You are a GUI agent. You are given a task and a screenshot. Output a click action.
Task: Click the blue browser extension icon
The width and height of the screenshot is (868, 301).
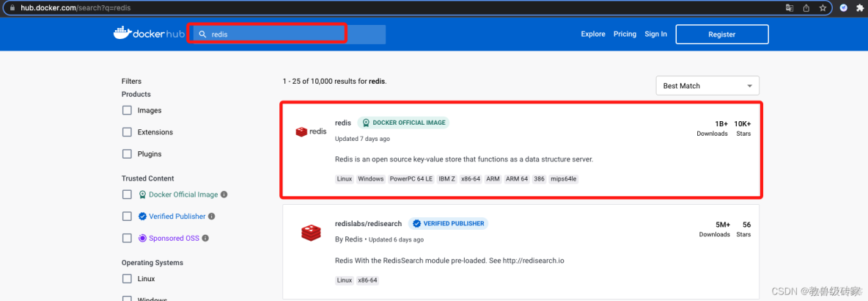pyautogui.click(x=844, y=8)
